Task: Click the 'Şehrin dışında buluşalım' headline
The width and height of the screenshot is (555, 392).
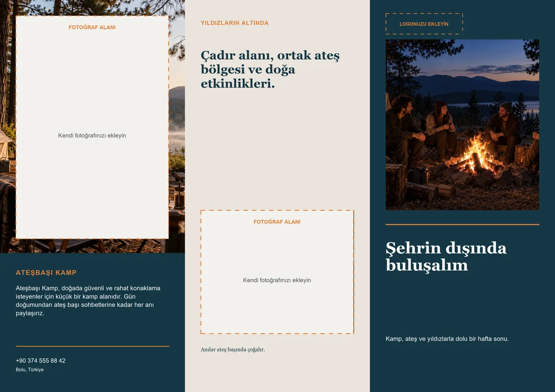Action: tap(446, 257)
